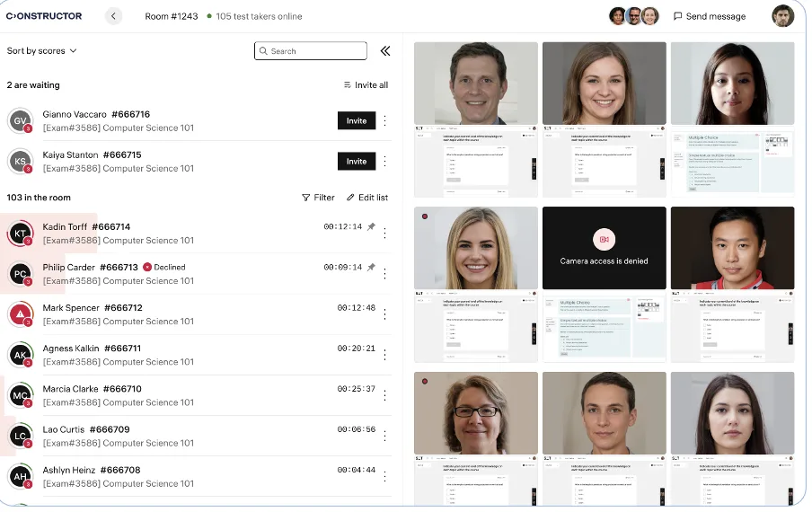Invite Kaiya Stanton to the room

coord(357,161)
